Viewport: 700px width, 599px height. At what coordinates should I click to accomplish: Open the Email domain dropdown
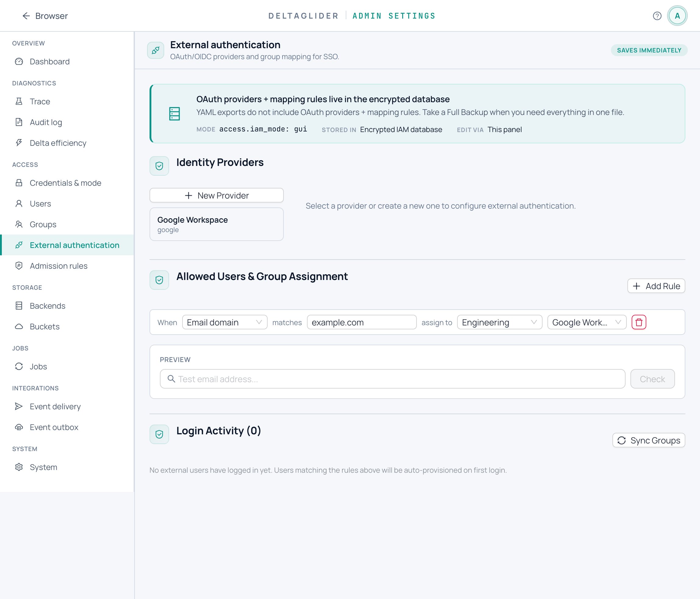(x=225, y=322)
